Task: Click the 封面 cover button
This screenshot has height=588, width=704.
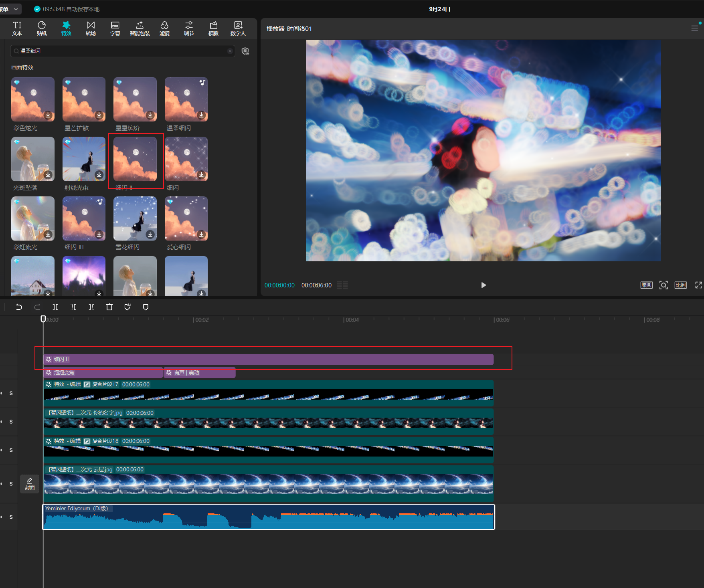Action: click(30, 484)
